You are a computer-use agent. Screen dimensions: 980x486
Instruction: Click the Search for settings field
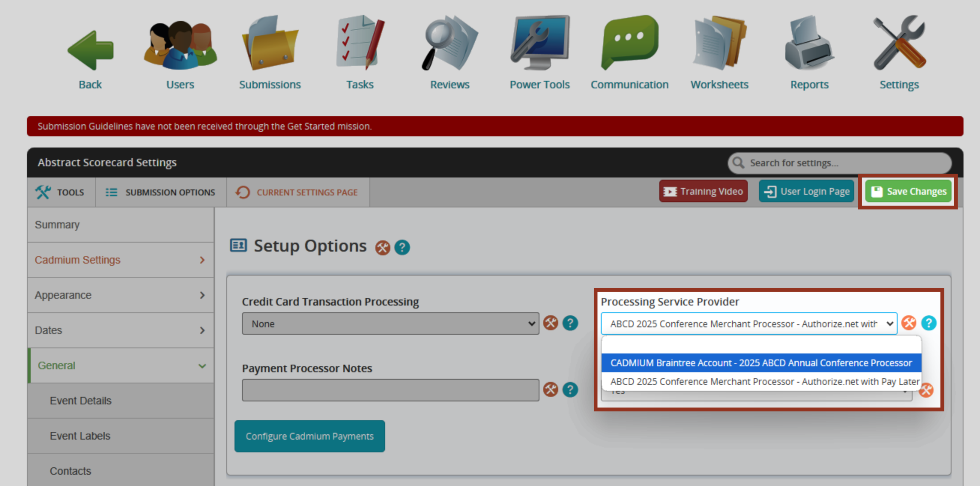[844, 163]
